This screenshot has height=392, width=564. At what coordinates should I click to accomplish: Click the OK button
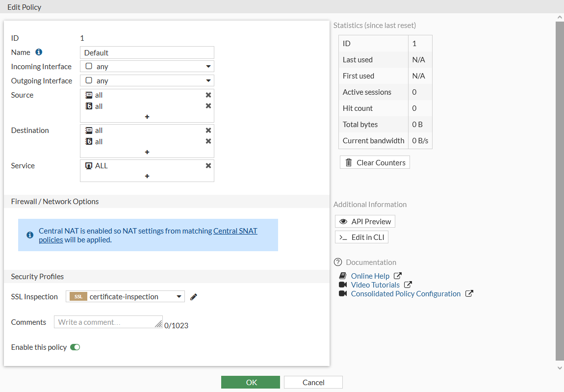[251, 383]
